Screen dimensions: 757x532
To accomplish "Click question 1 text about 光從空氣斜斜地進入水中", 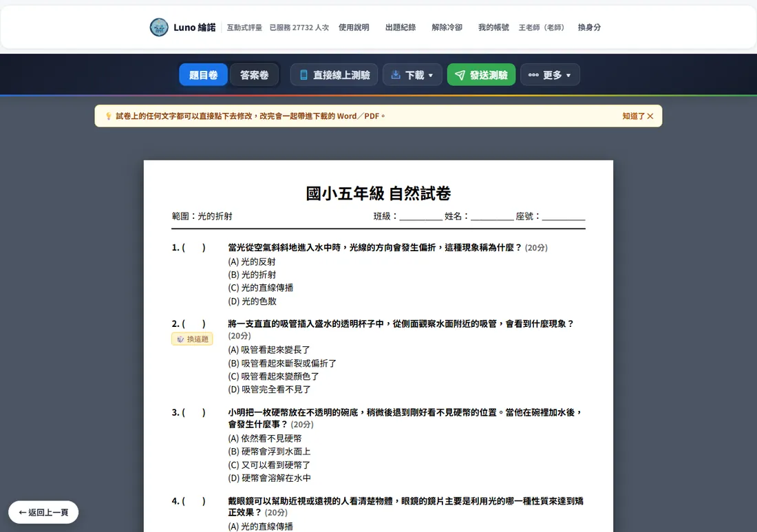I will click(374, 247).
